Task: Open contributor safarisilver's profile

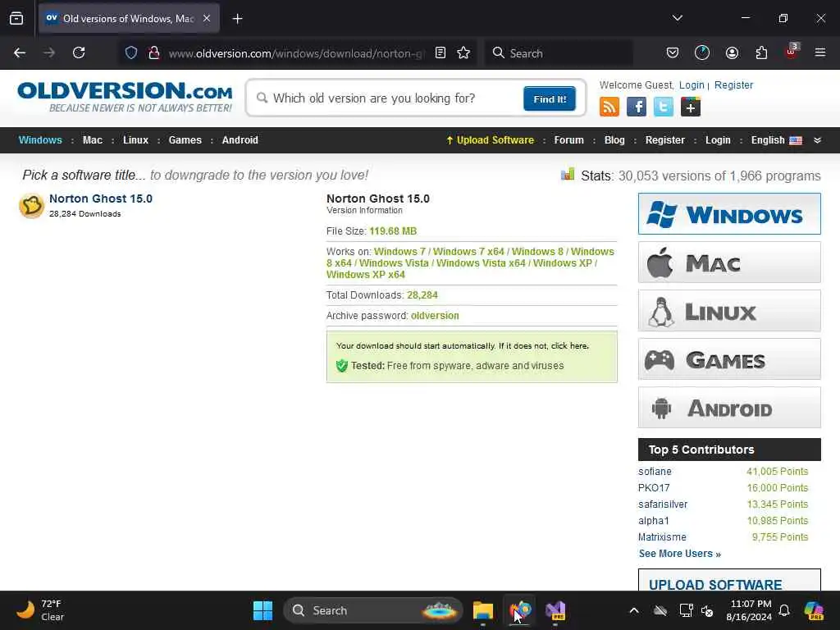Action: pos(663,504)
